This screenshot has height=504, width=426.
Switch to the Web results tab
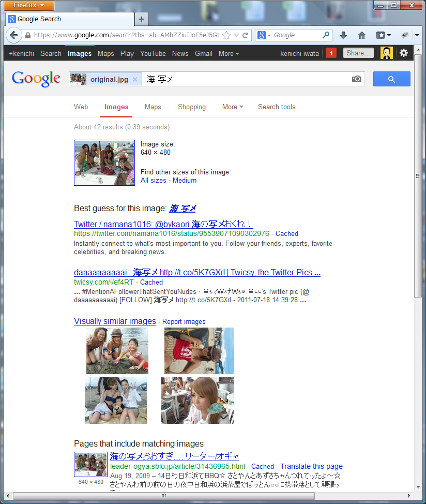point(81,107)
